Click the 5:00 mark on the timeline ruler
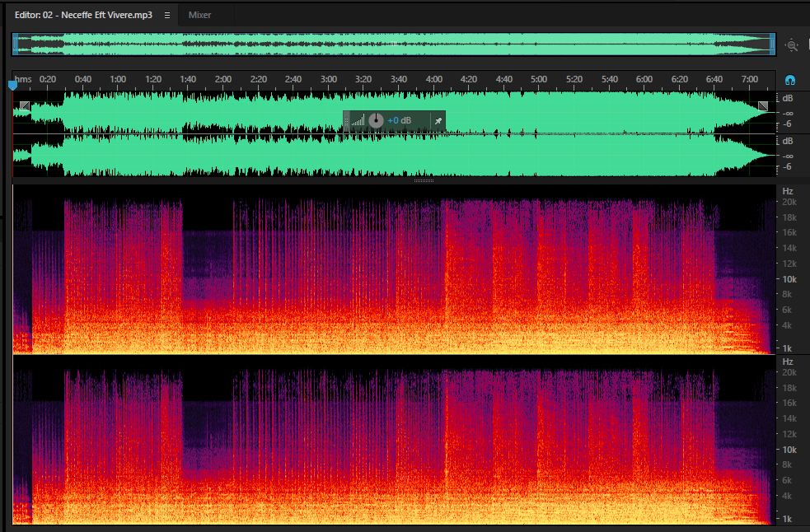 (539, 79)
